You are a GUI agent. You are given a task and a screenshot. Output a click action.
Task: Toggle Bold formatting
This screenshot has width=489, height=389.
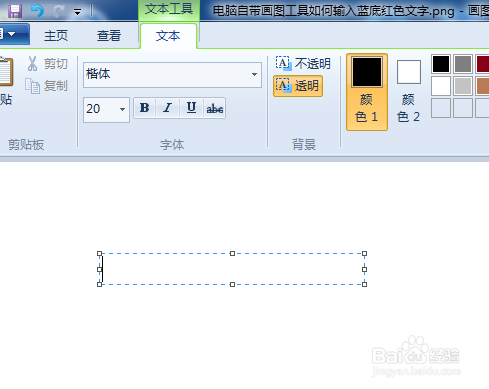(145, 108)
